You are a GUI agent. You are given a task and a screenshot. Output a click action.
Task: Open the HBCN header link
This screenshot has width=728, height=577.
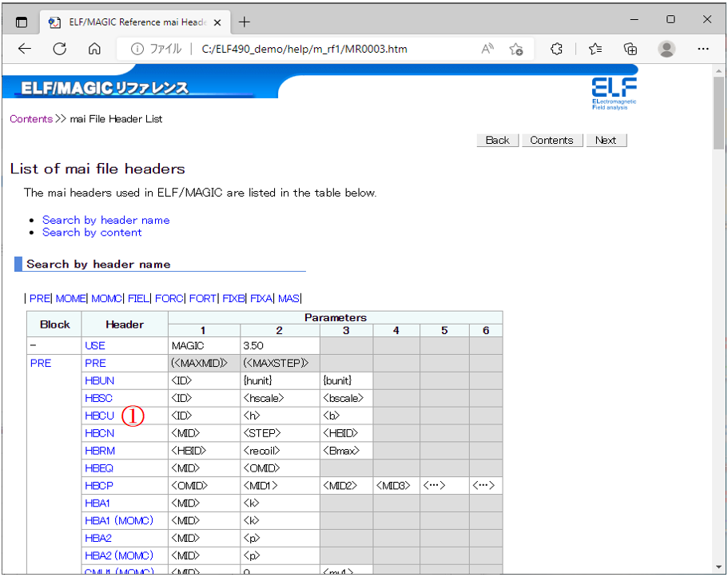tap(99, 433)
